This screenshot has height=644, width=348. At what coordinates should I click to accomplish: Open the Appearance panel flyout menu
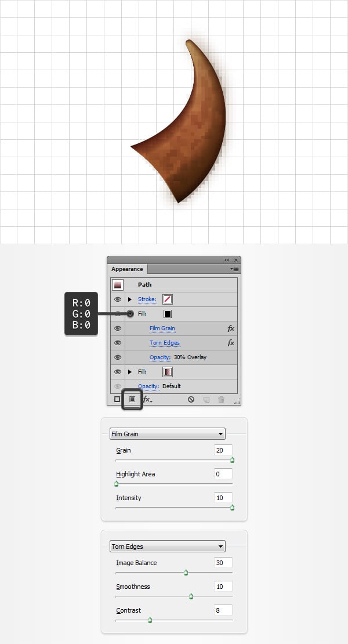[x=234, y=269]
